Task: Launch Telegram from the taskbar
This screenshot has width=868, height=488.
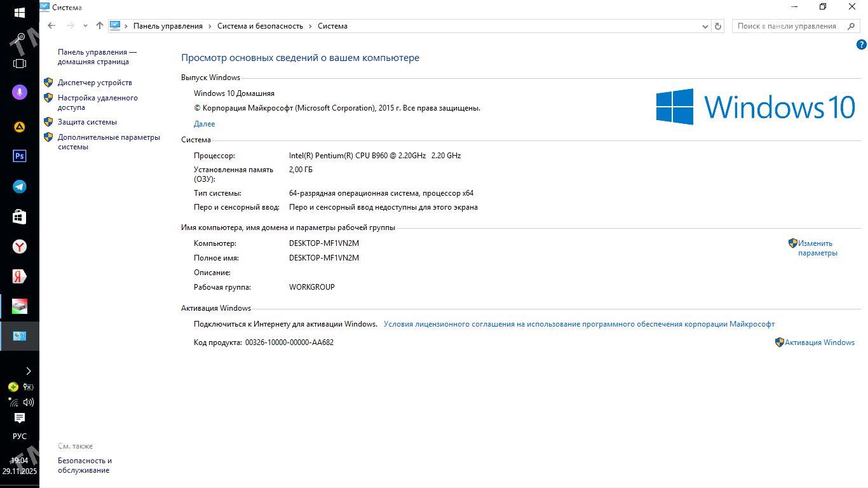Action: (x=19, y=187)
